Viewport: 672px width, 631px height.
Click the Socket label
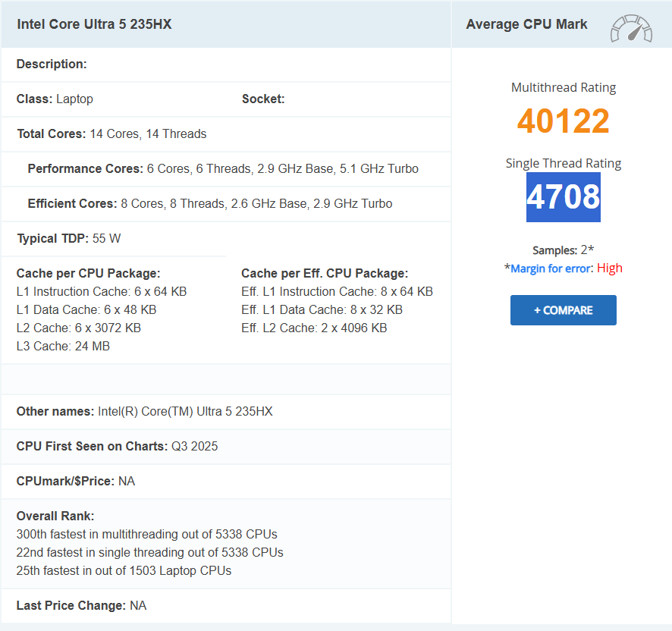coord(263,99)
